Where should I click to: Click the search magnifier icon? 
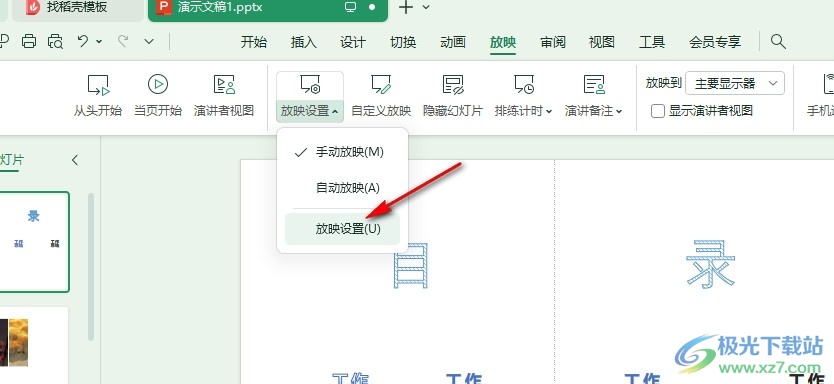[778, 41]
